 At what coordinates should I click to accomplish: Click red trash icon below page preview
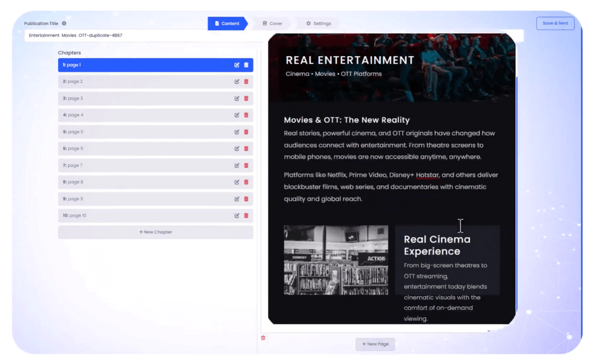263,338
